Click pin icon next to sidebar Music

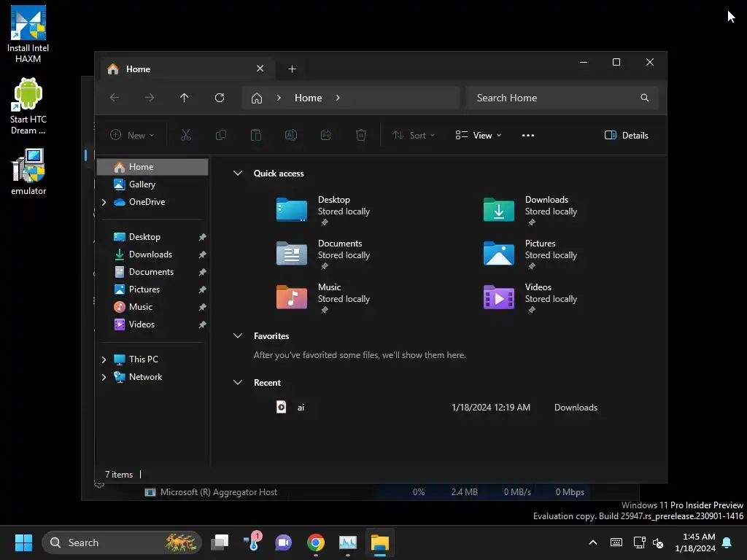203,307
